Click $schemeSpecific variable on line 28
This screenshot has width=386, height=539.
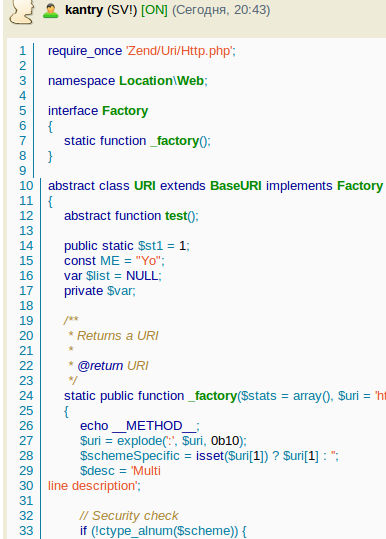[130, 456]
